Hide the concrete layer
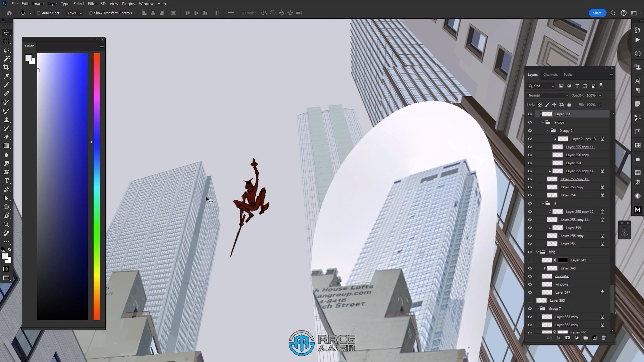The image size is (644, 362). pyautogui.click(x=530, y=277)
